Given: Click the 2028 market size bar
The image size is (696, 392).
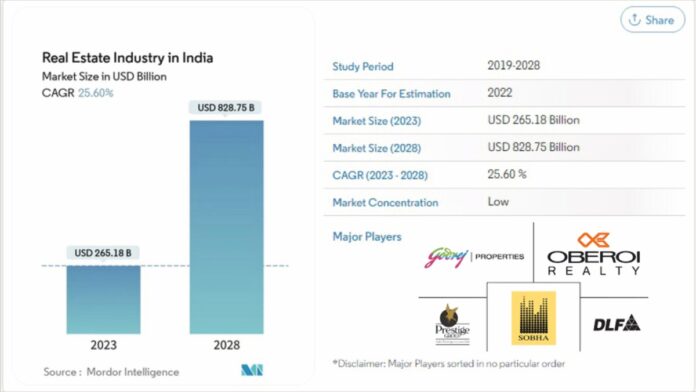Looking at the screenshot, I should (226, 227).
